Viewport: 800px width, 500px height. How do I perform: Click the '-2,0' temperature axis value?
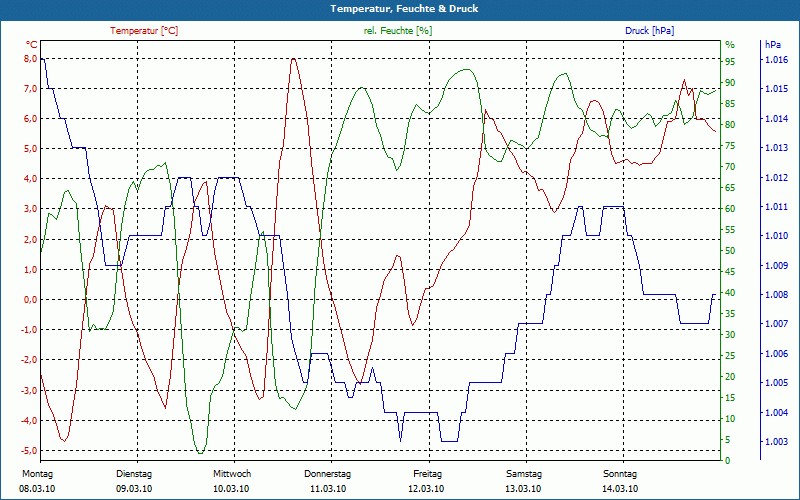(29, 360)
